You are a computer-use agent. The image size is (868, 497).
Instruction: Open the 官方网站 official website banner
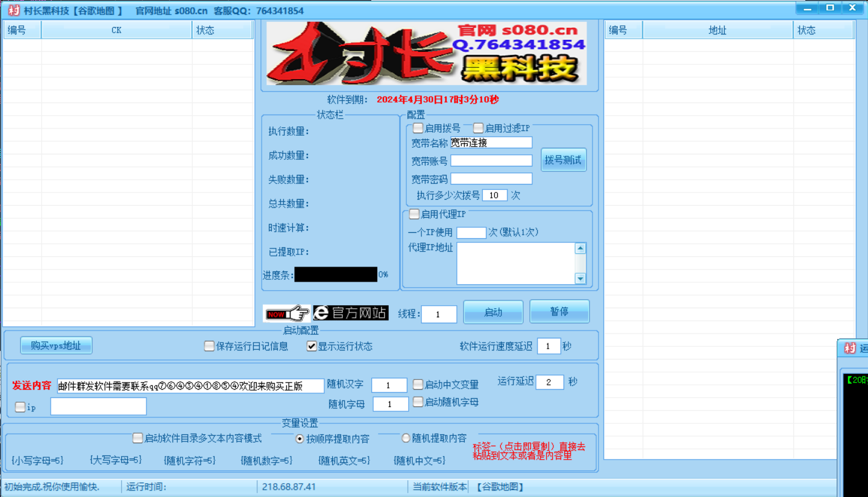(x=350, y=312)
